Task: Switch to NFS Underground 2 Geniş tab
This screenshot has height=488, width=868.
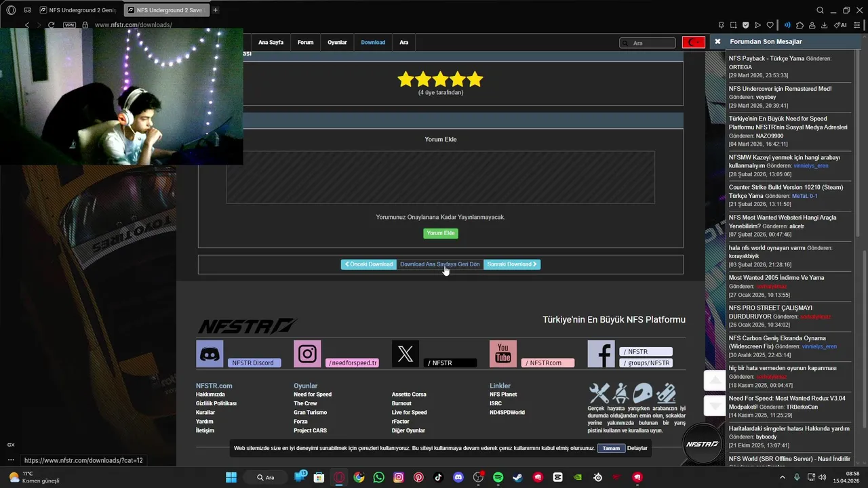Action: tap(77, 10)
